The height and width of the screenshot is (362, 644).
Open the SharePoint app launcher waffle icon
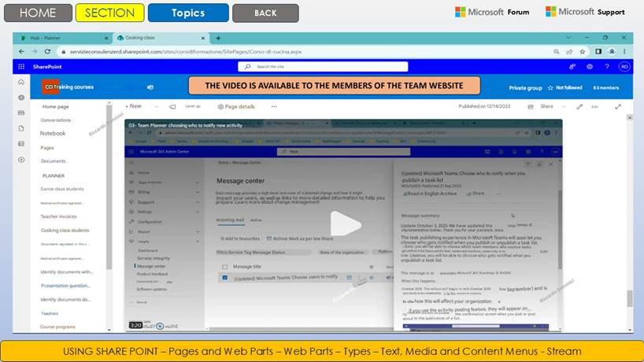coord(21,67)
